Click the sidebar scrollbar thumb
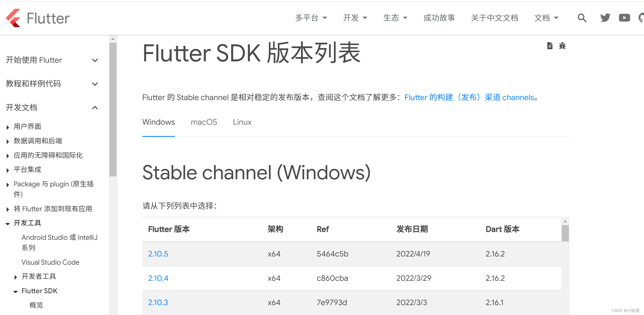The height and width of the screenshot is (315, 644). 113,109
